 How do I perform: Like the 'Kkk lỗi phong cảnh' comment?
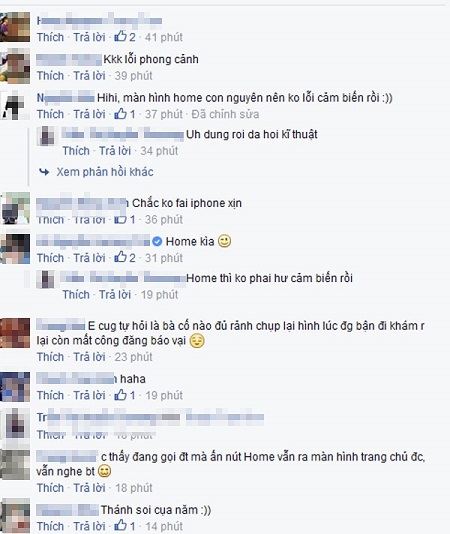(x=50, y=76)
